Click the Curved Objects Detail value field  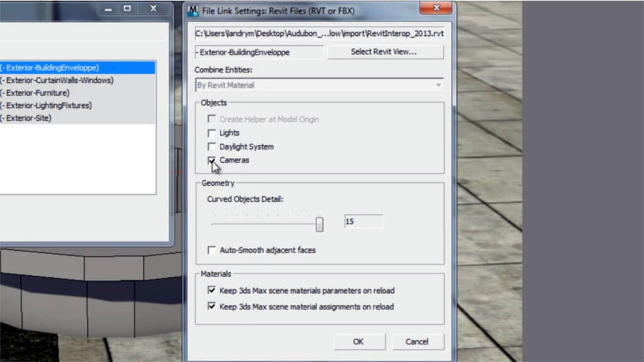[363, 222]
